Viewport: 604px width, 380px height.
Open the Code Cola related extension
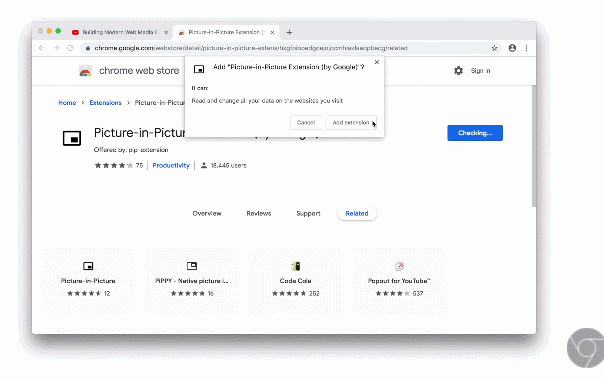pos(295,281)
